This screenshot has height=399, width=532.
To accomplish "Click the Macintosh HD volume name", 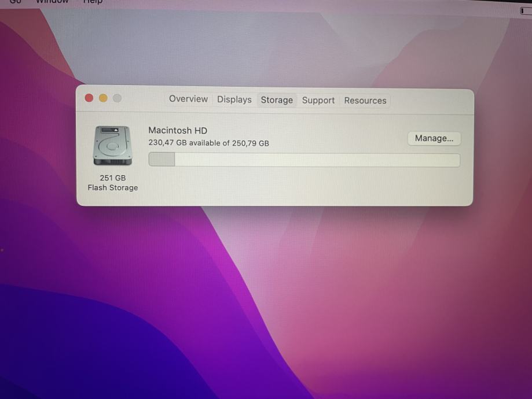I will point(178,130).
